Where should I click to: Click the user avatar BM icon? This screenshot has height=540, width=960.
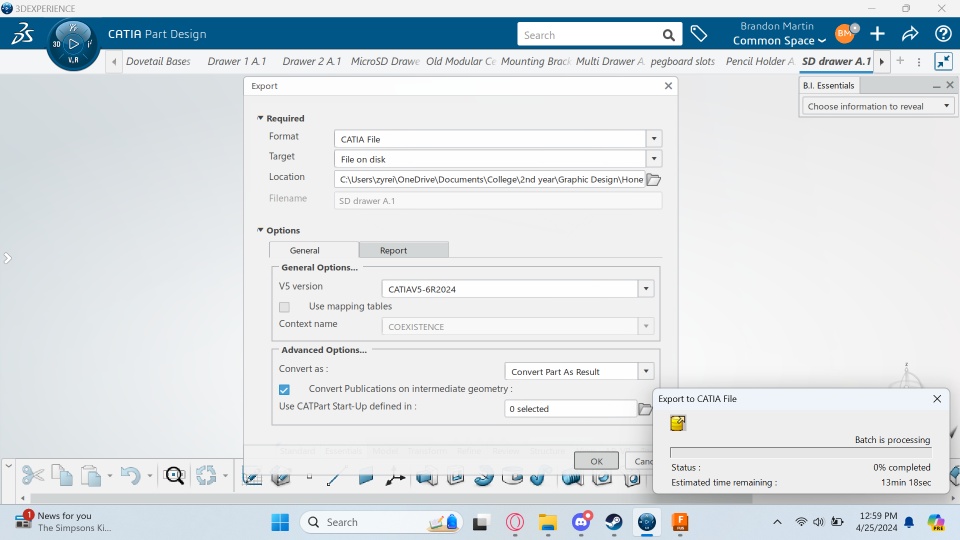click(x=845, y=34)
